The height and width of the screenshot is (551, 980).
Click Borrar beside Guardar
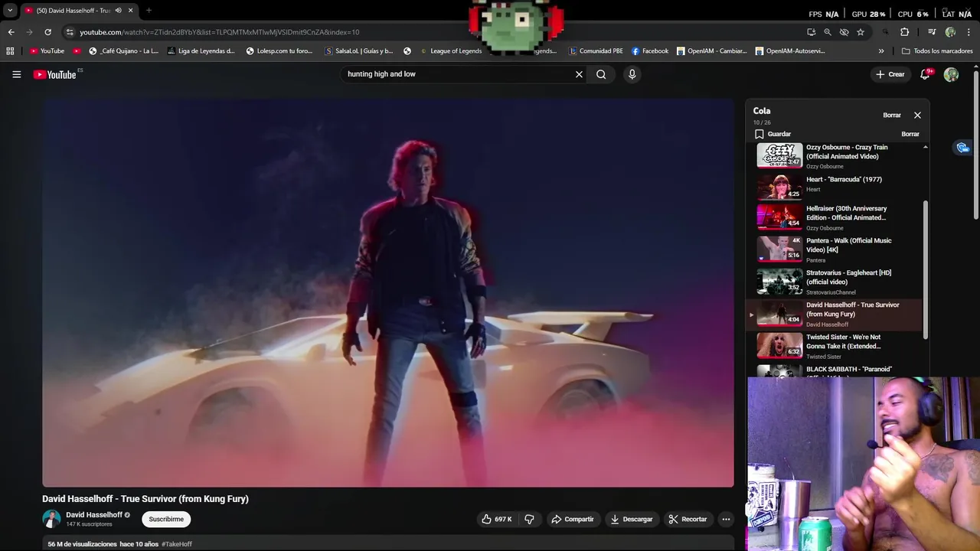[x=910, y=134]
